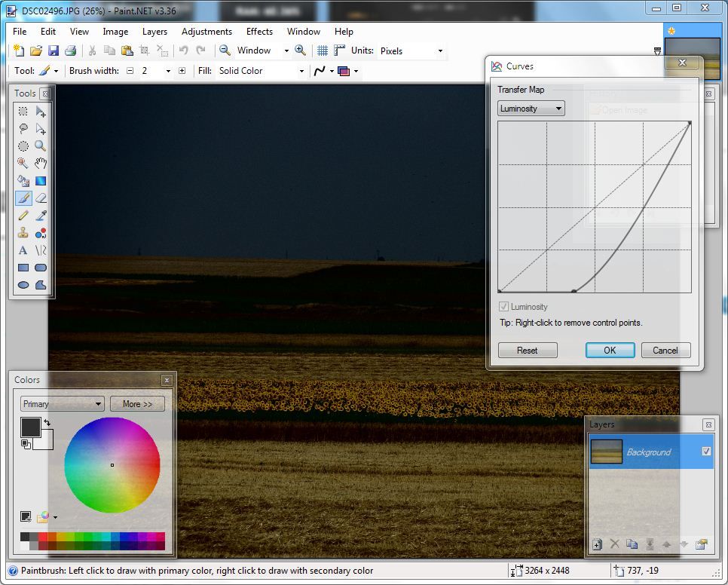Click the Save disk toolbar icon
The image size is (728, 585).
coord(54,51)
